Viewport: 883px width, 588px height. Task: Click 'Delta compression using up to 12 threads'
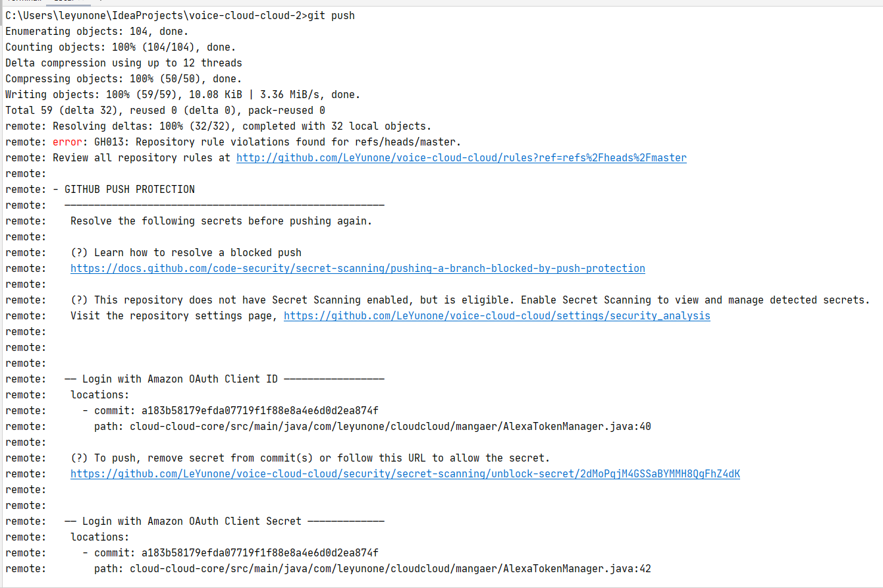tap(124, 63)
